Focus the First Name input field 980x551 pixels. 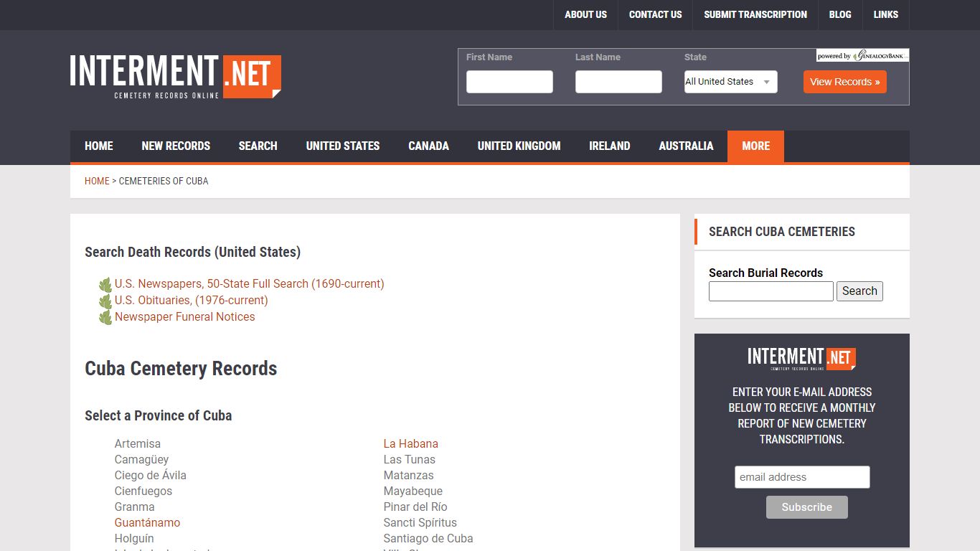pyautogui.click(x=509, y=82)
